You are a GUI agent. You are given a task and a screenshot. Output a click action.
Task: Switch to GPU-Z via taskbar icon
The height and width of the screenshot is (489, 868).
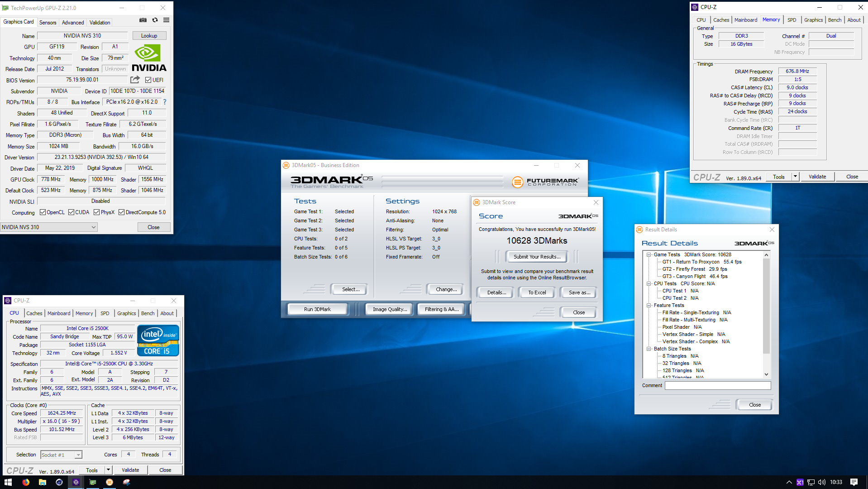(x=92, y=482)
